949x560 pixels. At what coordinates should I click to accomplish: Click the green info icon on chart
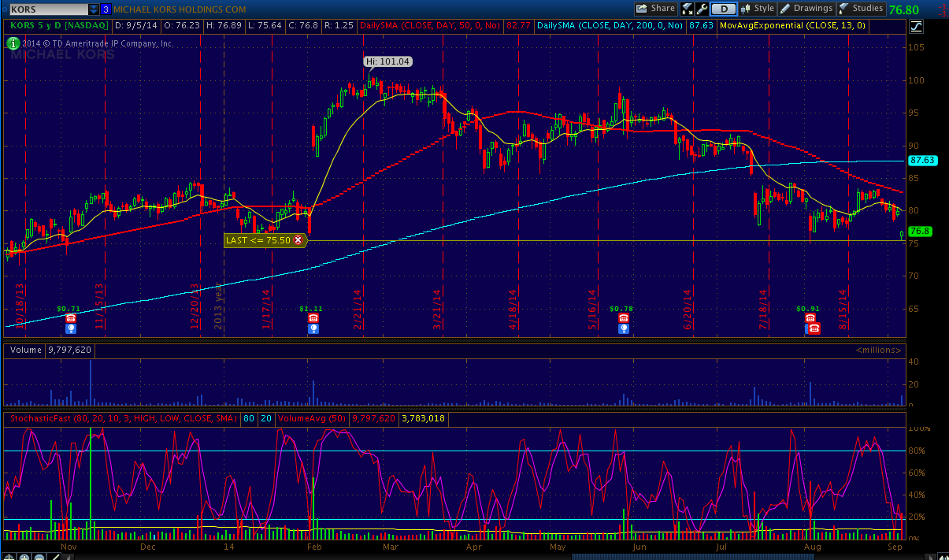click(13, 43)
